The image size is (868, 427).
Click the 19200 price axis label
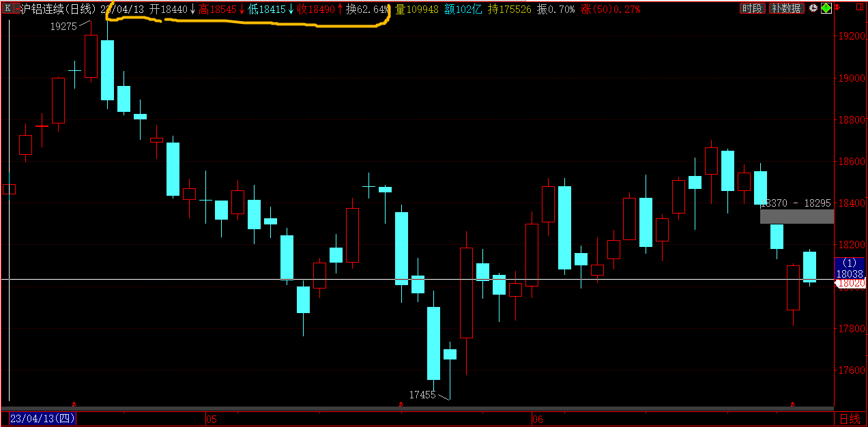click(851, 36)
